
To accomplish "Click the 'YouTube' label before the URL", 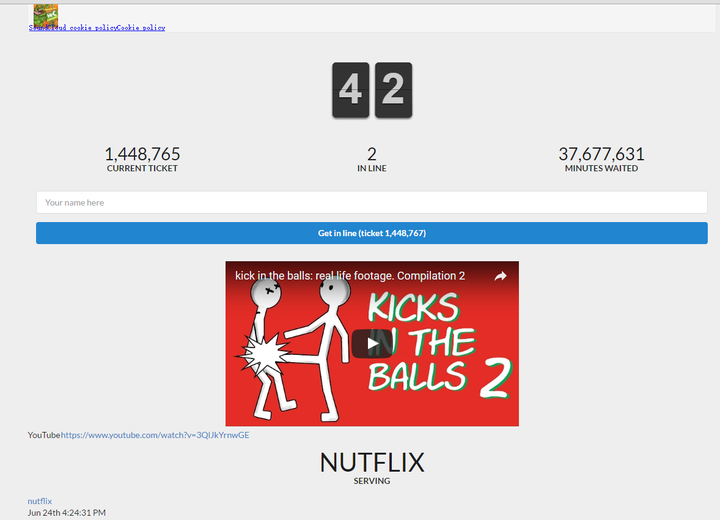I will (44, 435).
